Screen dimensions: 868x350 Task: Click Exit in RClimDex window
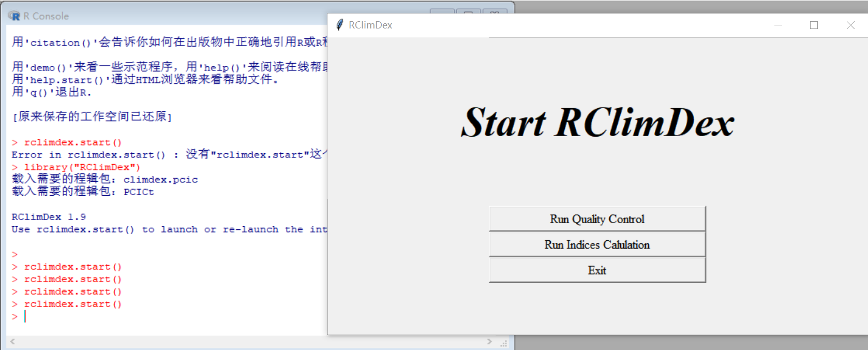coord(597,270)
